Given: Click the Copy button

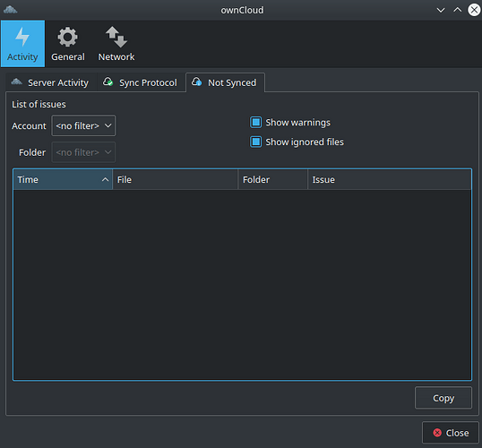Looking at the screenshot, I should 443,398.
